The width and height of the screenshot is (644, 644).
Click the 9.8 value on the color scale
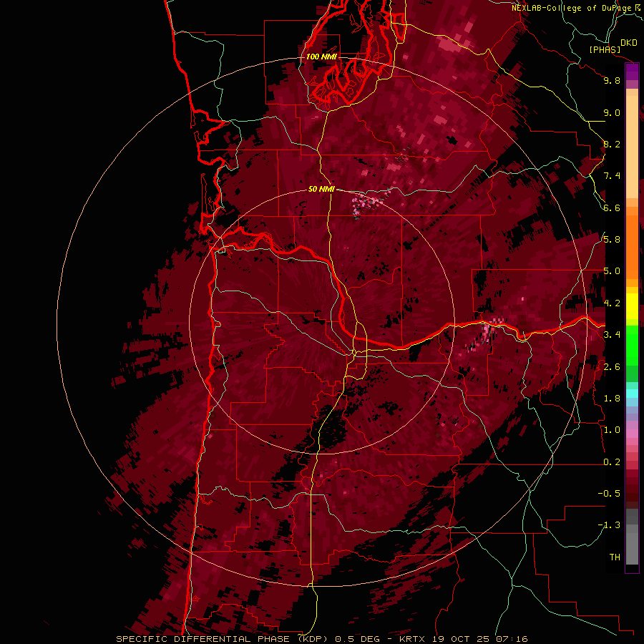(x=612, y=81)
